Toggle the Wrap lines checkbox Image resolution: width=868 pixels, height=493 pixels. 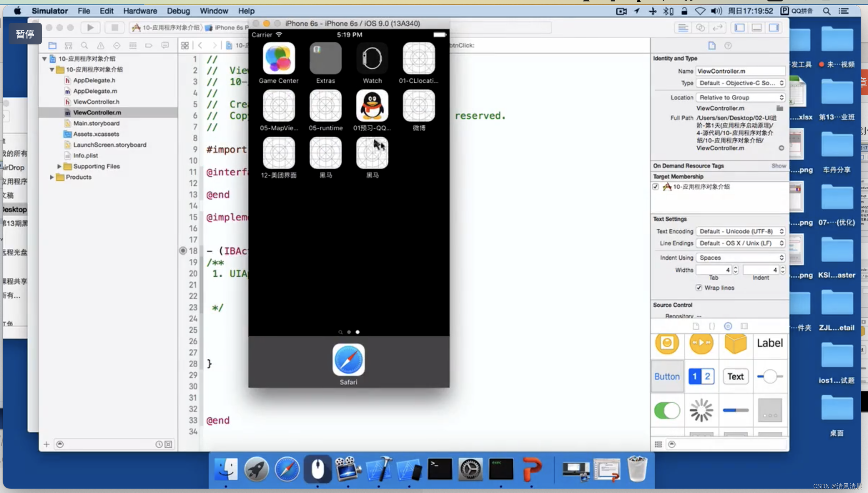pyautogui.click(x=699, y=288)
